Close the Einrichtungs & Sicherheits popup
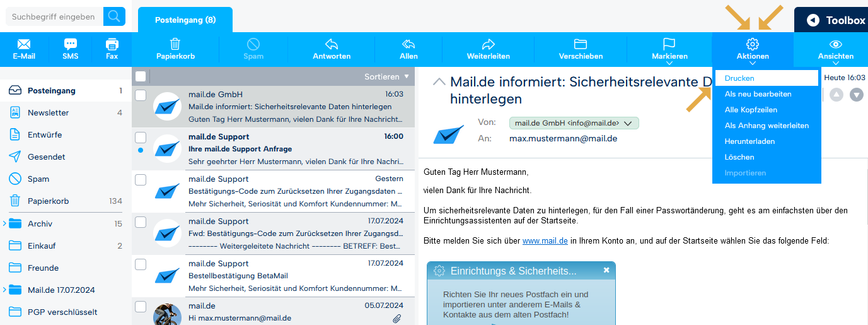This screenshot has height=325, width=868. pyautogui.click(x=606, y=270)
